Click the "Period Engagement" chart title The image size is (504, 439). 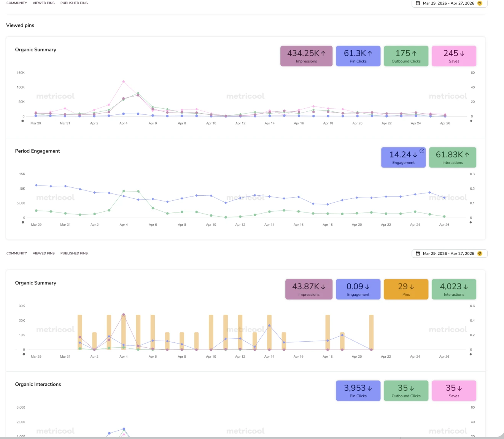(38, 151)
